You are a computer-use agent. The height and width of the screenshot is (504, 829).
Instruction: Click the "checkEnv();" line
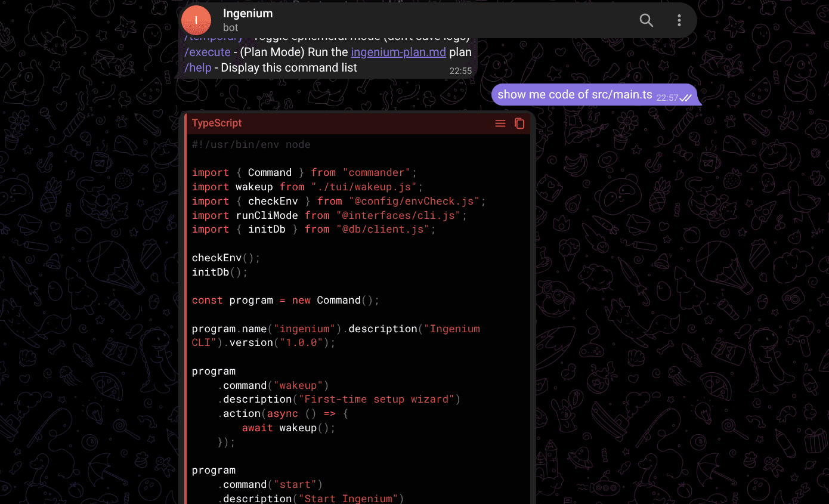(226, 258)
